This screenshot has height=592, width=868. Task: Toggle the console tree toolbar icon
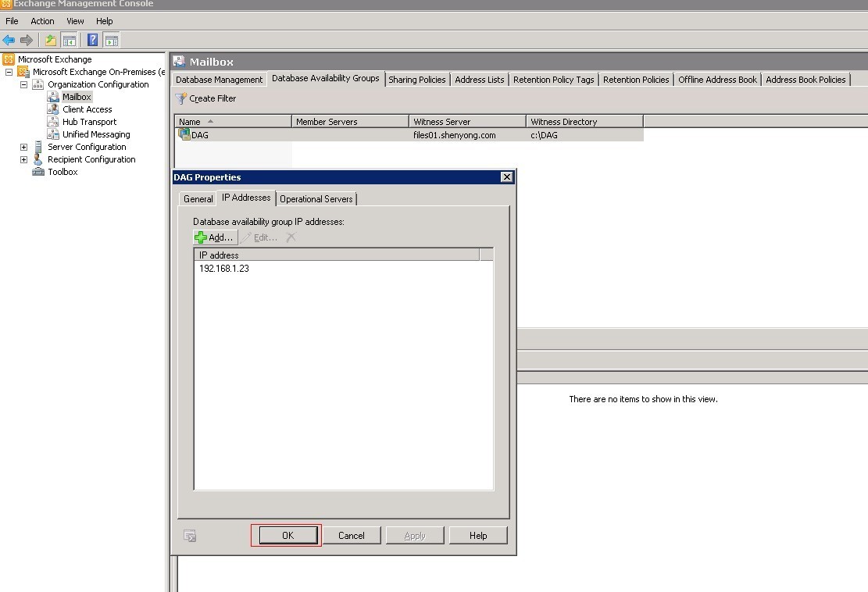coord(69,40)
